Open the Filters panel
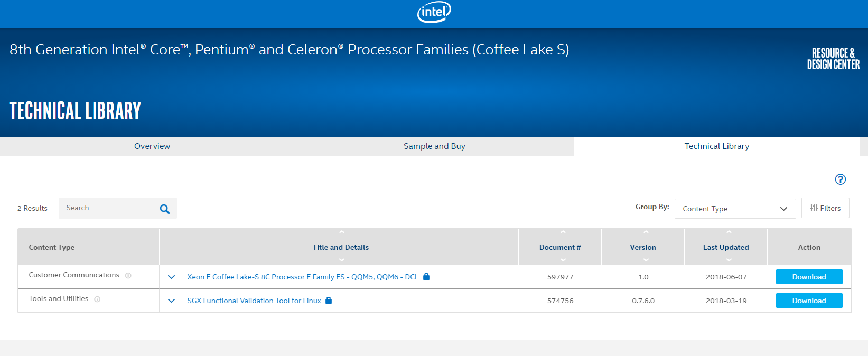868x356 pixels. (x=825, y=208)
